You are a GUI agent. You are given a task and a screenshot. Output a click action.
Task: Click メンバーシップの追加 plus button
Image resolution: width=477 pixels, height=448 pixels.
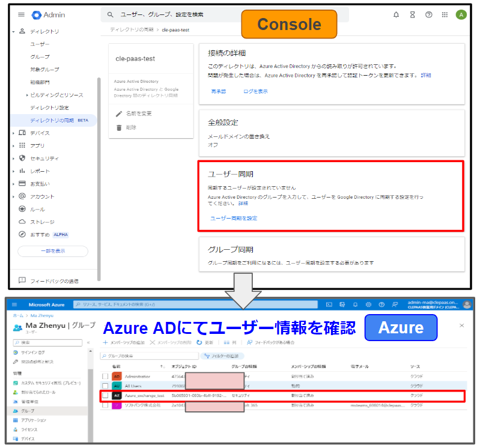(x=124, y=342)
